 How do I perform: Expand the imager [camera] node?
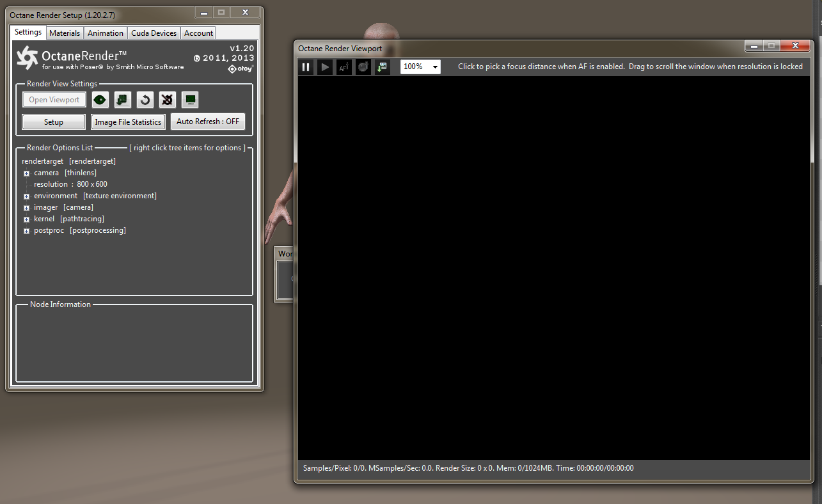point(27,208)
